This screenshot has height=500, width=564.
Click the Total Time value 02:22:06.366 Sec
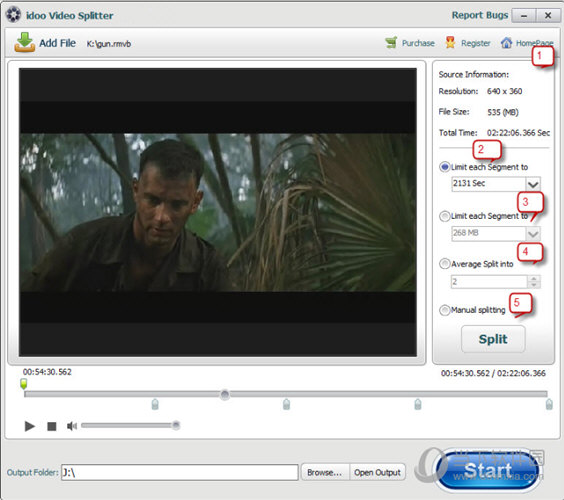point(518,133)
